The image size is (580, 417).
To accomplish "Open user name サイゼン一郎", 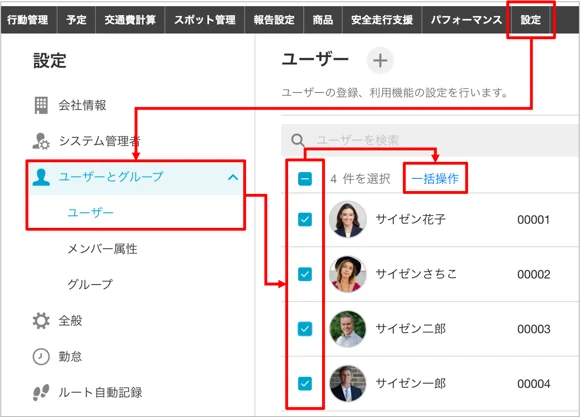I will coord(411,383).
